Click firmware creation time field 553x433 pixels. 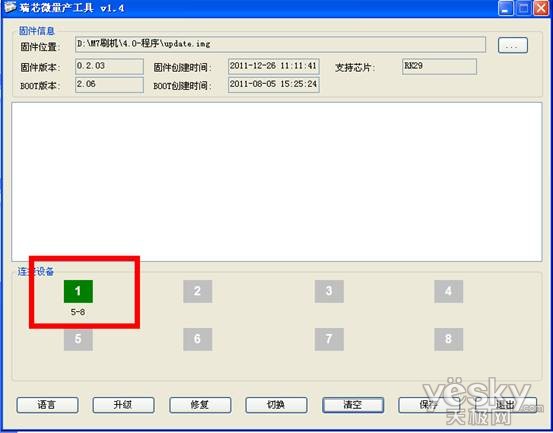point(274,66)
